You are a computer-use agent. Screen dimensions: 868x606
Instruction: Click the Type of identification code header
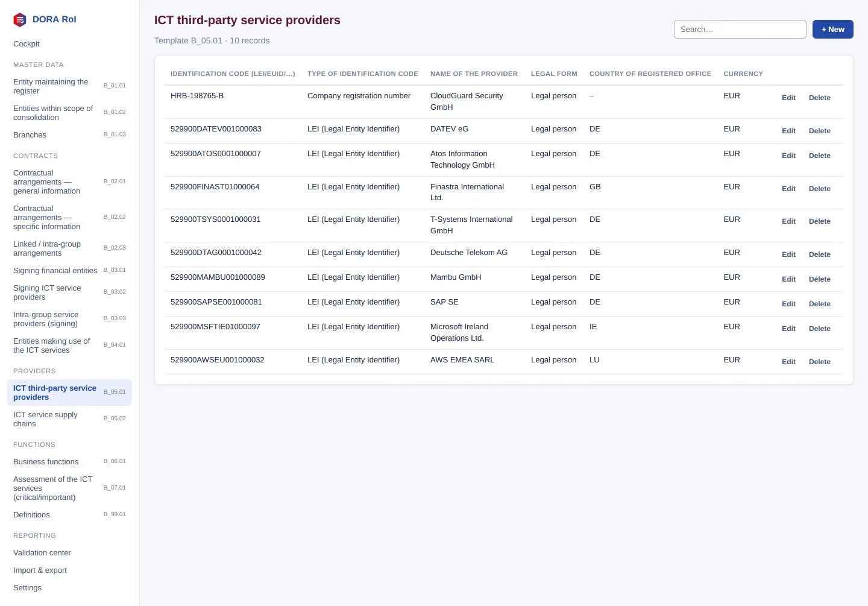(362, 74)
